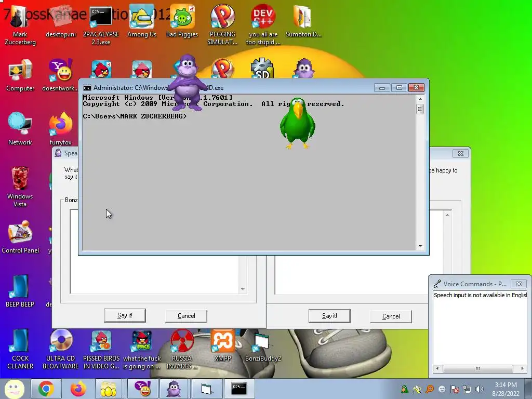Open the BonziBuddy2 desktop icon
Image resolution: width=532 pixels, height=399 pixels.
[x=263, y=347]
